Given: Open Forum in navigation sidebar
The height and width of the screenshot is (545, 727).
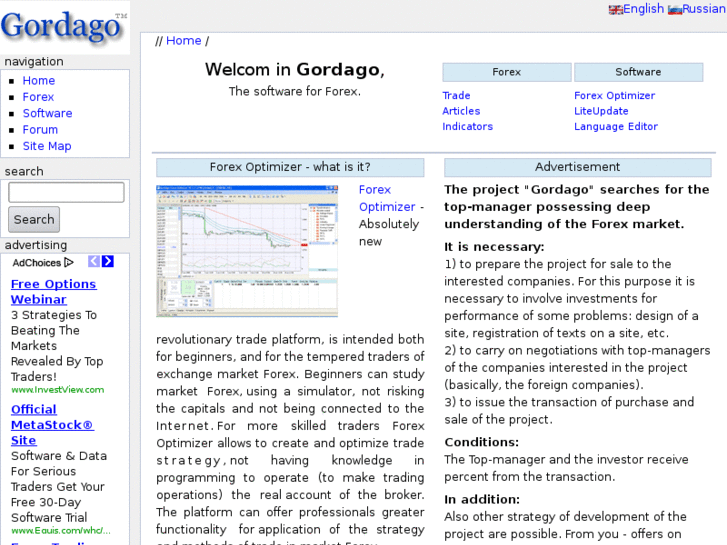Looking at the screenshot, I should 40,129.
